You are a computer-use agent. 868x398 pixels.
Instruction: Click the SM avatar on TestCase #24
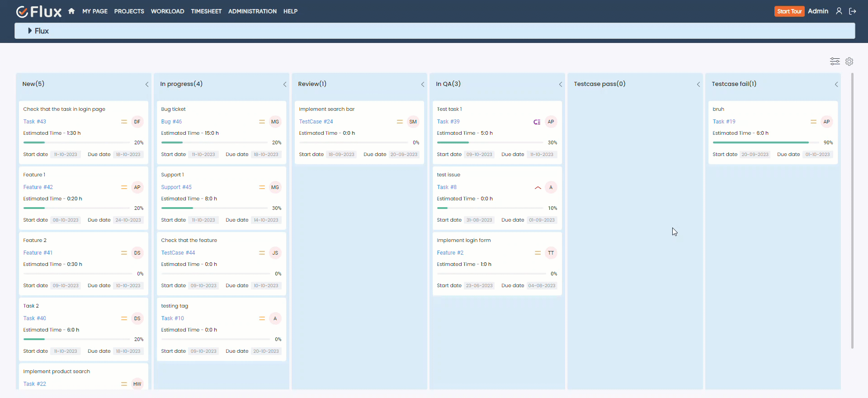click(x=413, y=122)
